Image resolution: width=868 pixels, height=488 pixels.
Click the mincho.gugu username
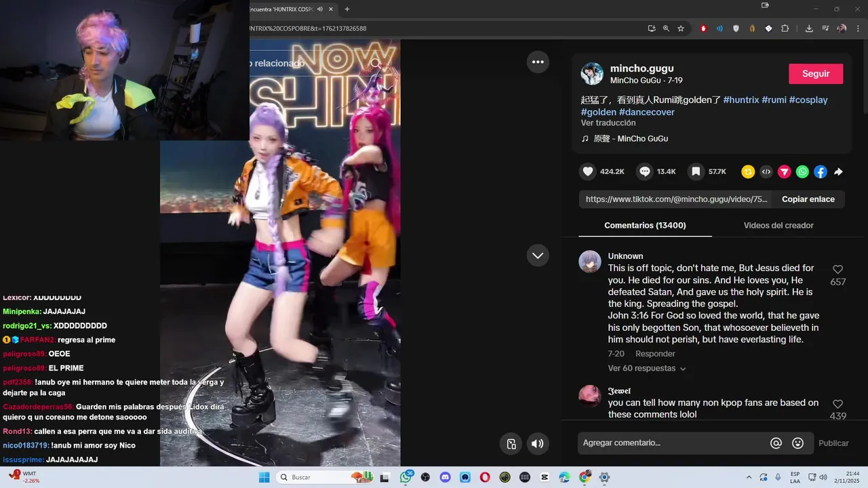click(642, 68)
